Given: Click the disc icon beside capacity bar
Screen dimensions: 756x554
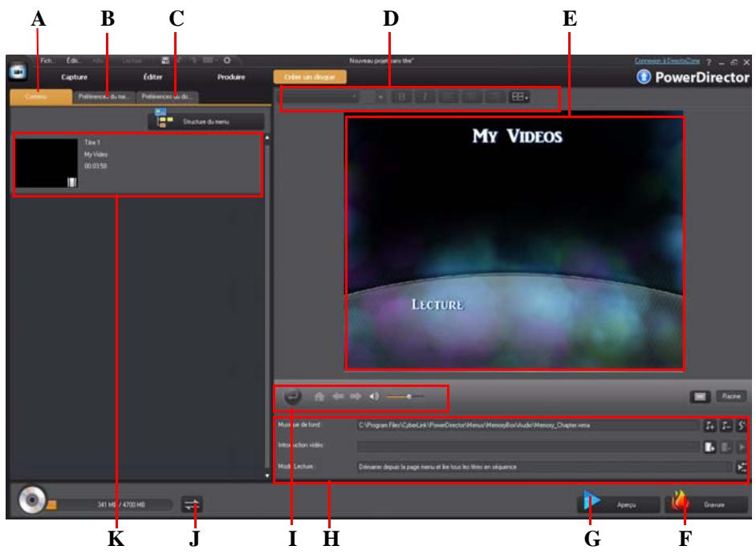Looking at the screenshot, I should [32, 500].
